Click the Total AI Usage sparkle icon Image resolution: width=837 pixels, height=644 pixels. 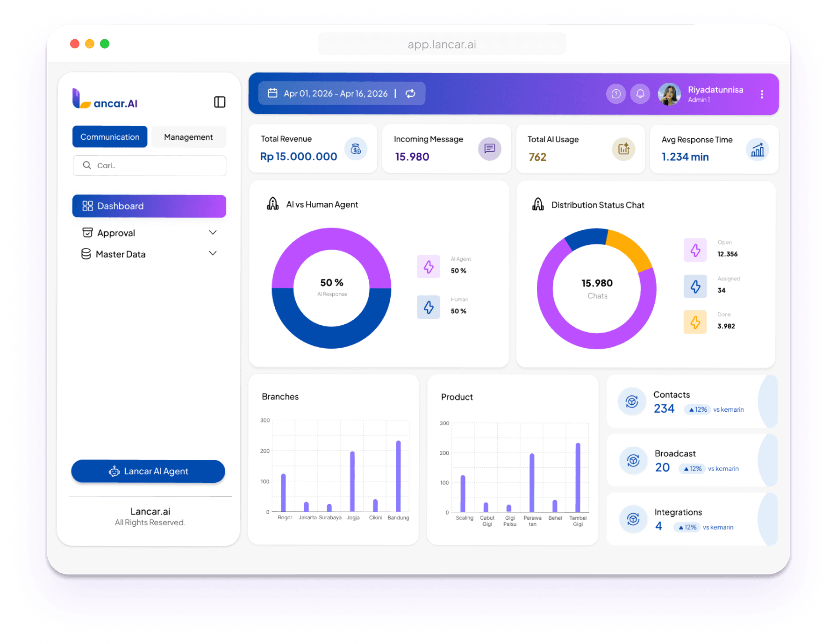coord(623,149)
